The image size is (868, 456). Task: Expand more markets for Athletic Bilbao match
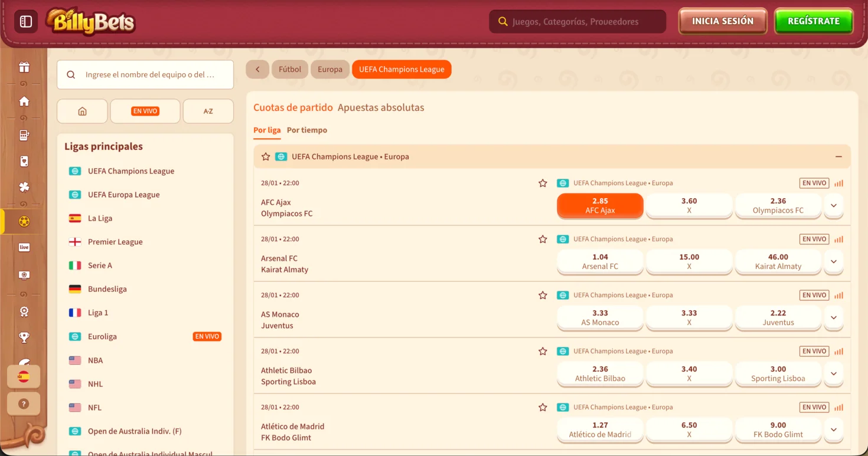tap(834, 374)
